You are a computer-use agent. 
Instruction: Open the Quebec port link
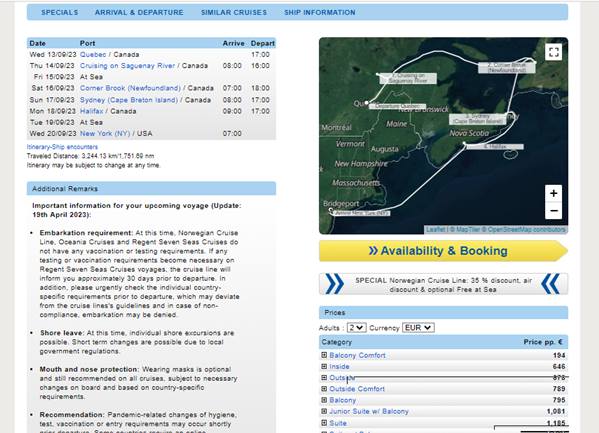[93, 54]
